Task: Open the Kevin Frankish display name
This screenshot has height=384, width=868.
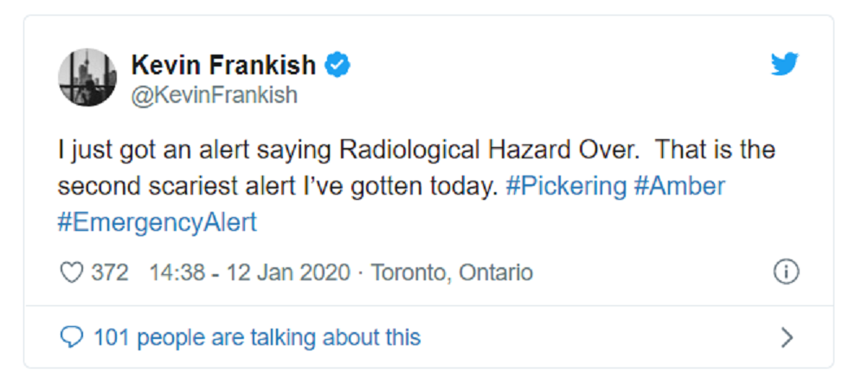Action: pos(223,64)
